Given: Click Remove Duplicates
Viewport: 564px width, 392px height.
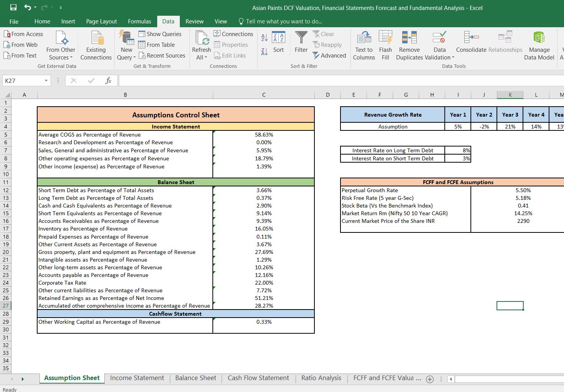Looking at the screenshot, I should click(409, 45).
